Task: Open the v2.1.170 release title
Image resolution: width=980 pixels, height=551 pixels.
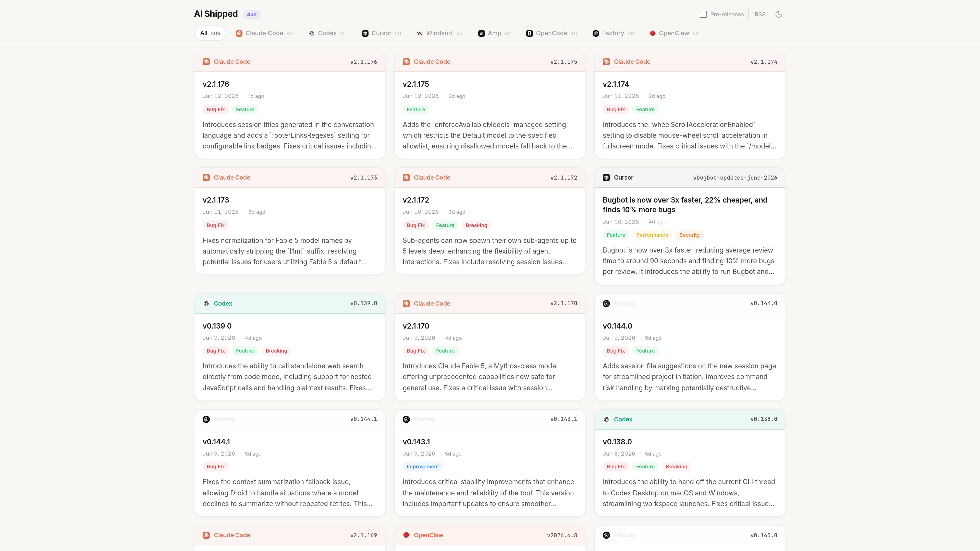Action: click(416, 326)
